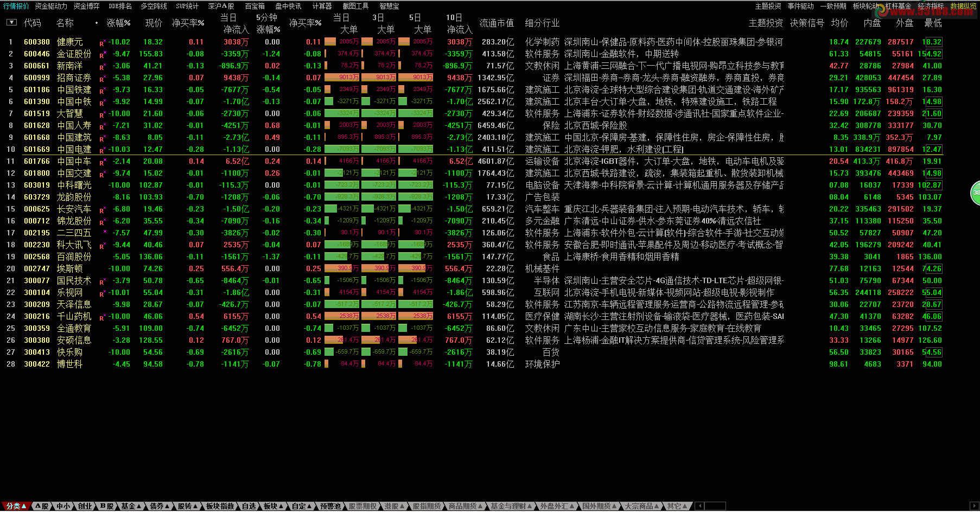
Task: Expand the 债券 tab menu
Action: tap(160, 506)
